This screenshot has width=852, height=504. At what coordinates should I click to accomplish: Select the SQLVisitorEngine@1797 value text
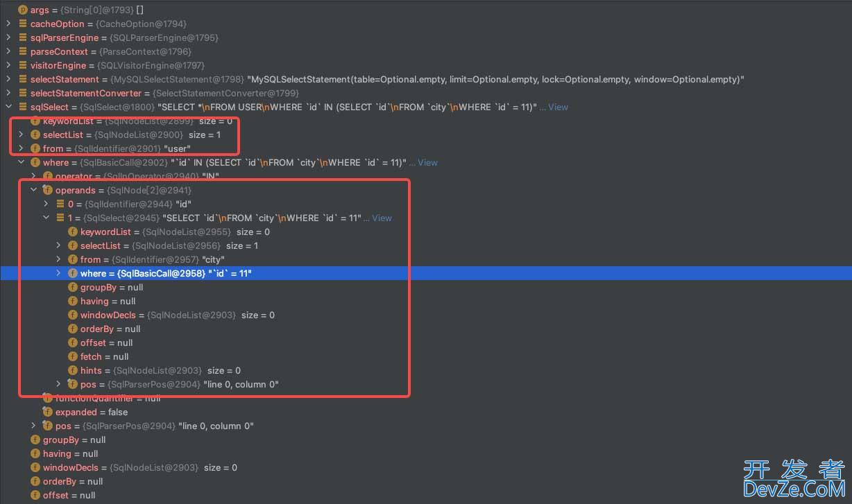tap(151, 66)
